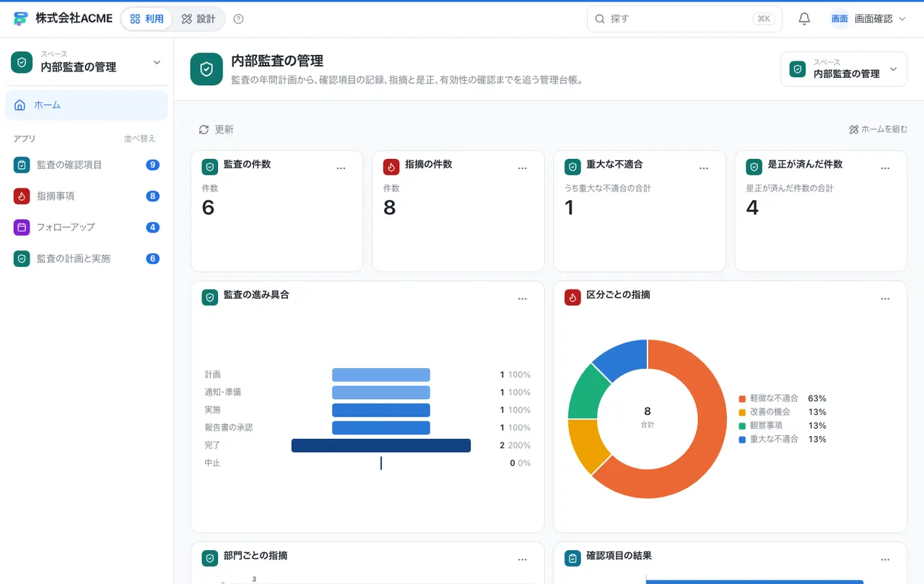Image resolution: width=924 pixels, height=584 pixels.
Task: Switch to 利用 mode
Action: 147,19
